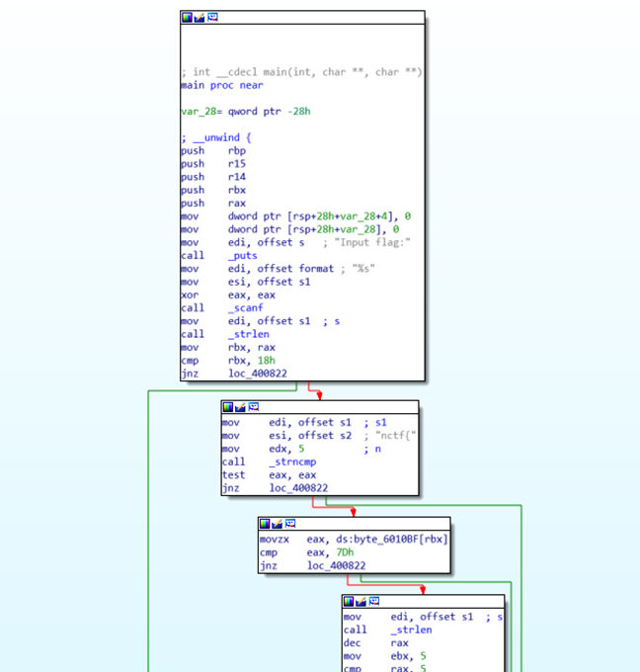Click 'jnz loc_400822' in main proc node
This screenshot has height=672, width=640.
tap(234, 374)
